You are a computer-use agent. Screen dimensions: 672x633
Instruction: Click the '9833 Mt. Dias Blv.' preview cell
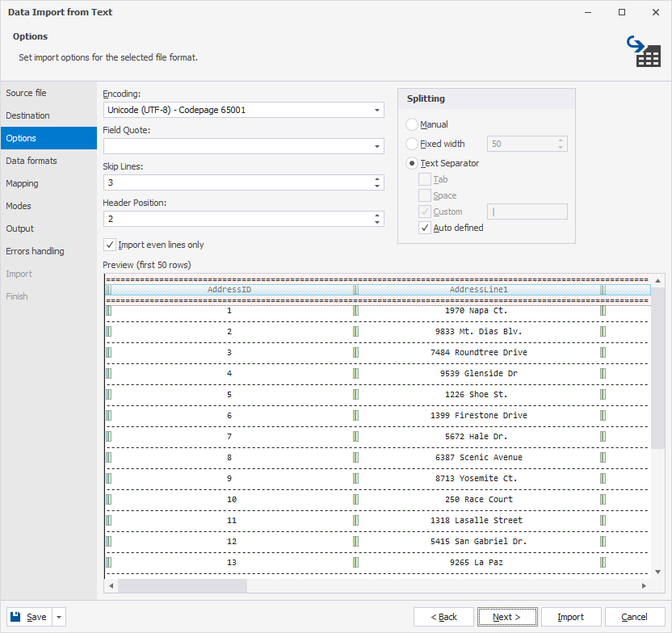click(479, 332)
